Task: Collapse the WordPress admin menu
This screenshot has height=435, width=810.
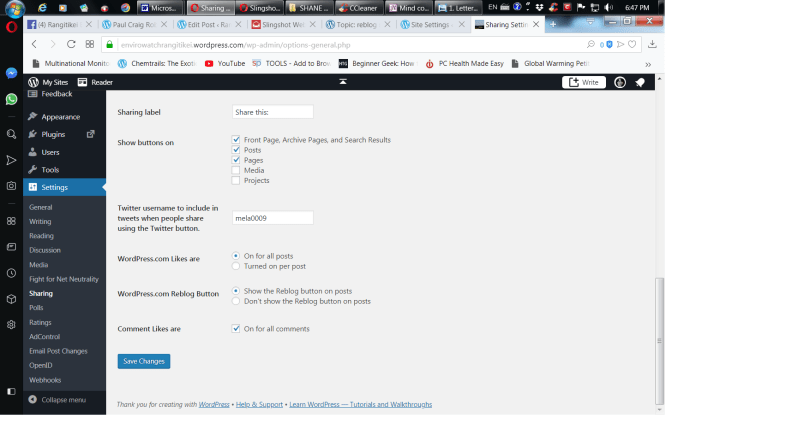Action: point(58,399)
